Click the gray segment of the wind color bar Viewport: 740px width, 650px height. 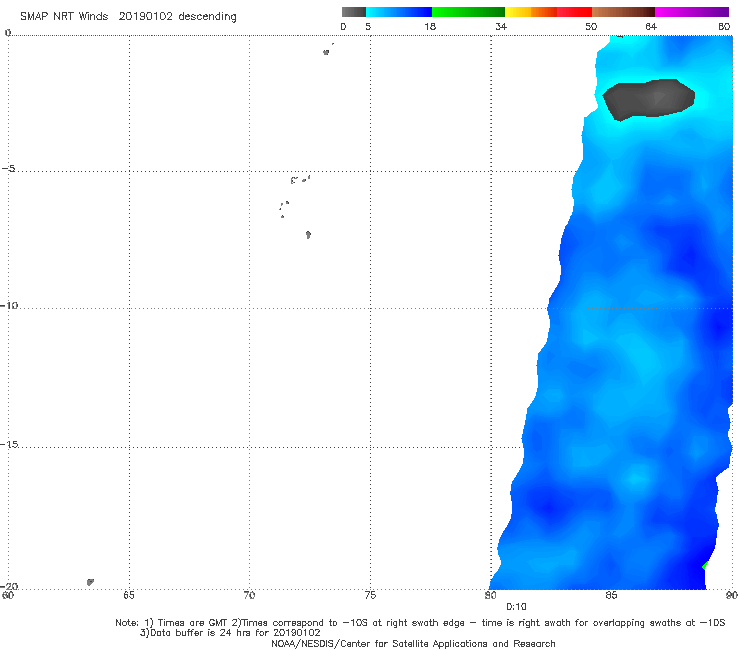[x=353, y=12]
